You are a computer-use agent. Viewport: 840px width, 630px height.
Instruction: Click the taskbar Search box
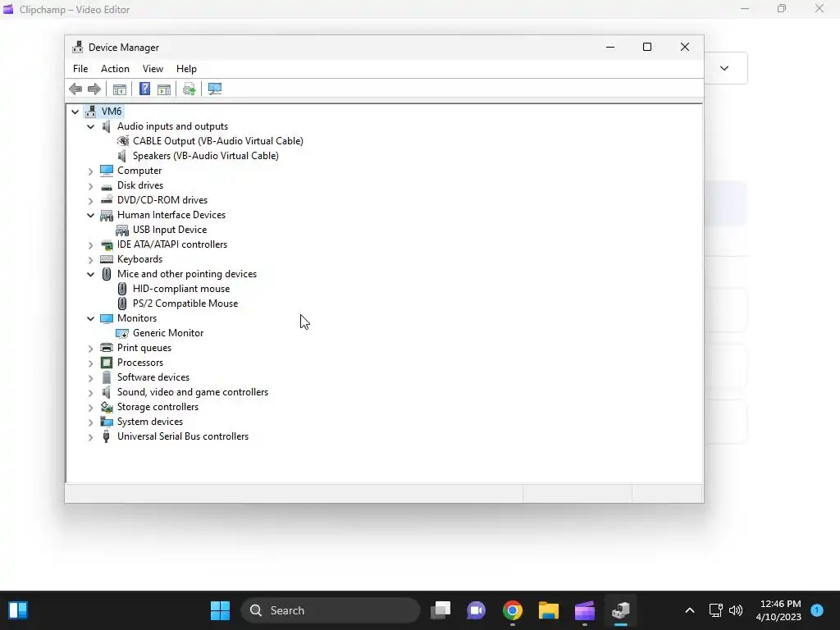pyautogui.click(x=331, y=610)
